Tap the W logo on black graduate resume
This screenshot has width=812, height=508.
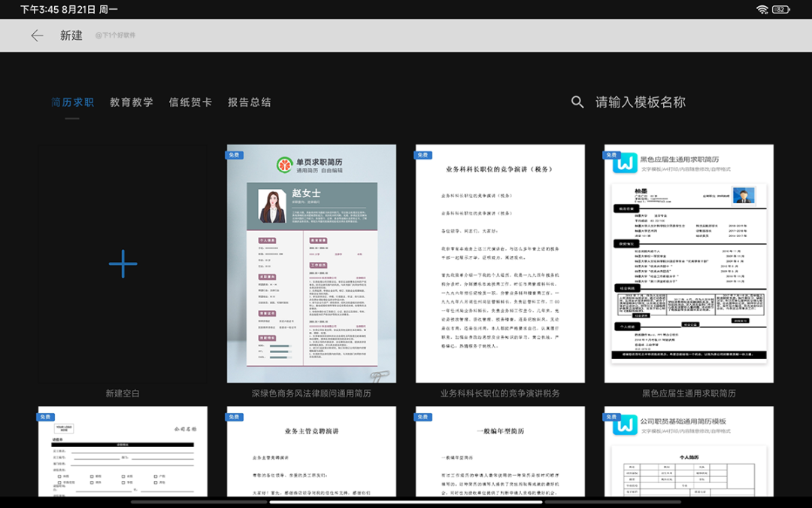point(624,163)
